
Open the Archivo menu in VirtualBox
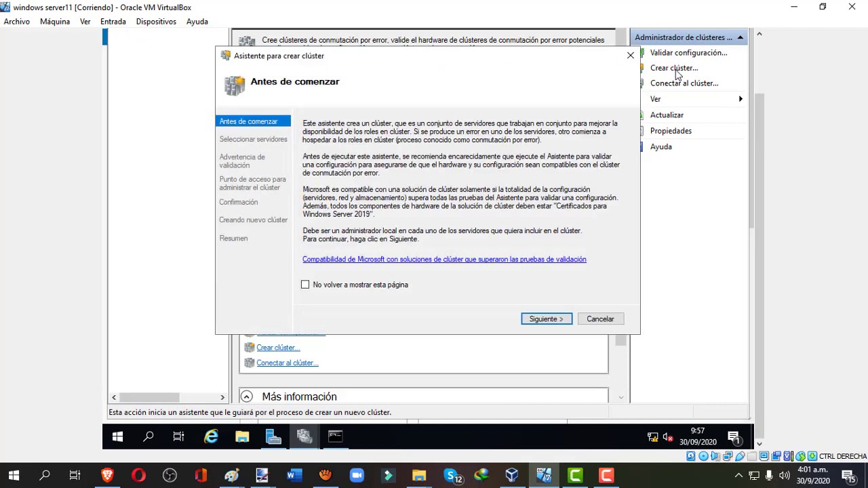click(17, 22)
